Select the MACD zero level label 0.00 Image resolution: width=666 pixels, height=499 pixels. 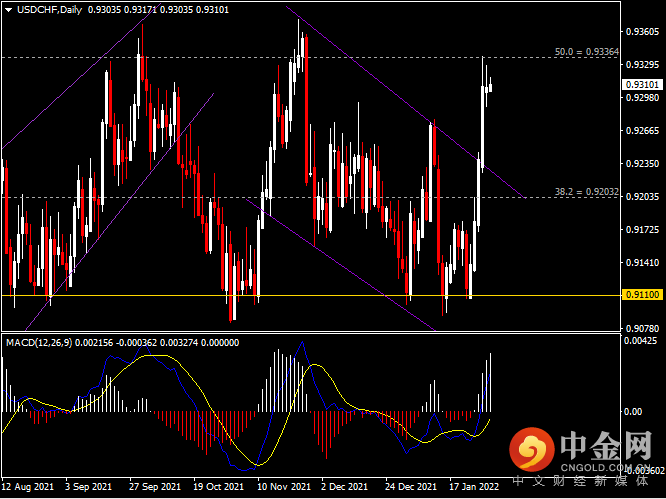(x=634, y=412)
